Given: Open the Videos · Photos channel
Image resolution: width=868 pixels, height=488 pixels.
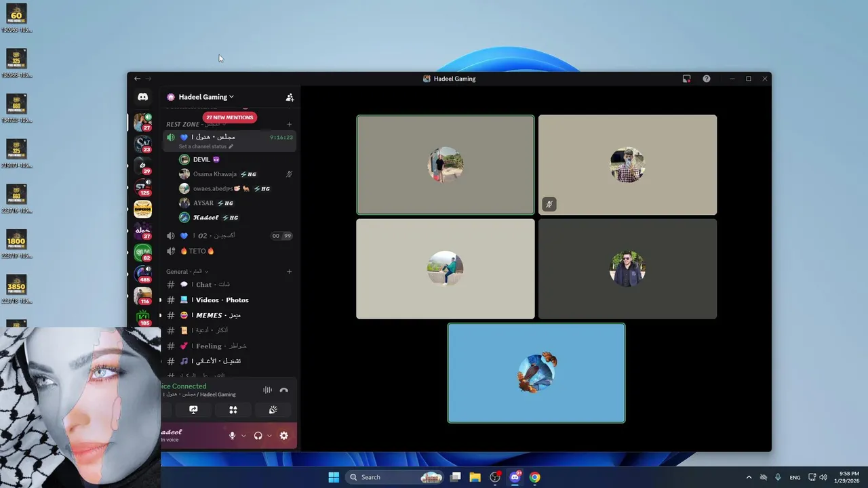Looking at the screenshot, I should point(229,300).
